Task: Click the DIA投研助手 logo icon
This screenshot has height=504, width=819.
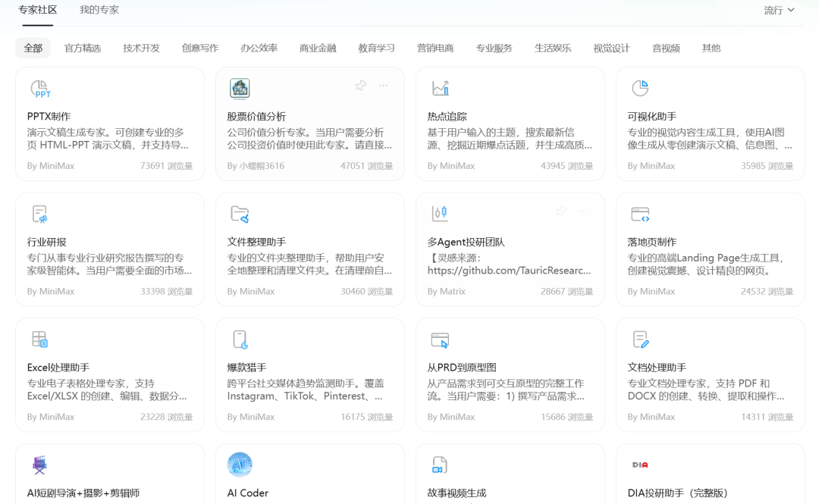Action: pyautogui.click(x=641, y=464)
